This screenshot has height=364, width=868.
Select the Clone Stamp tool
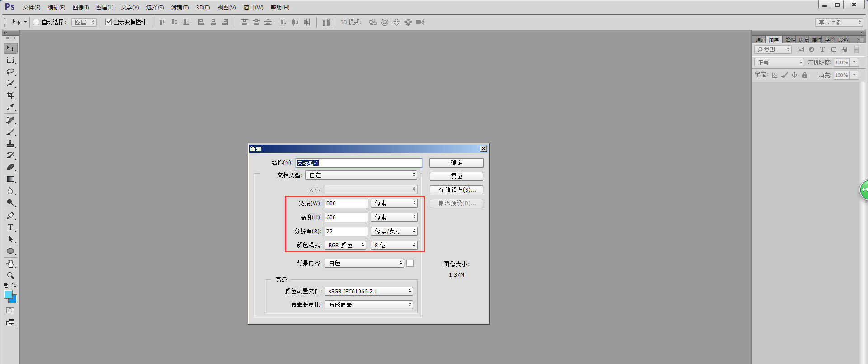(x=10, y=144)
